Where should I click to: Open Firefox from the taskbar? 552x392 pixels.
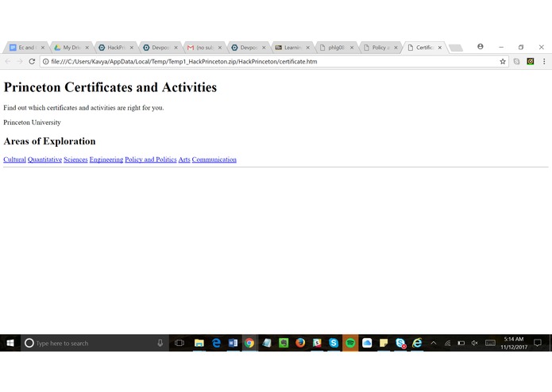coord(300,343)
